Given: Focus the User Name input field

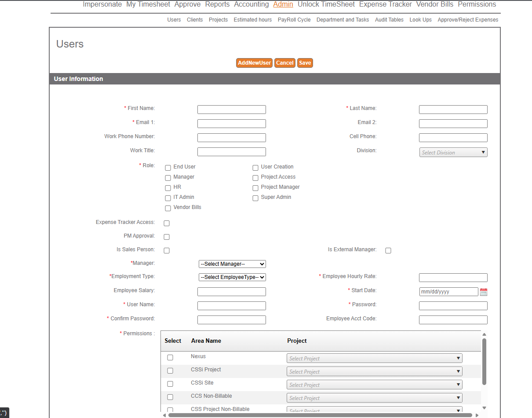Looking at the screenshot, I should click(x=232, y=306).
